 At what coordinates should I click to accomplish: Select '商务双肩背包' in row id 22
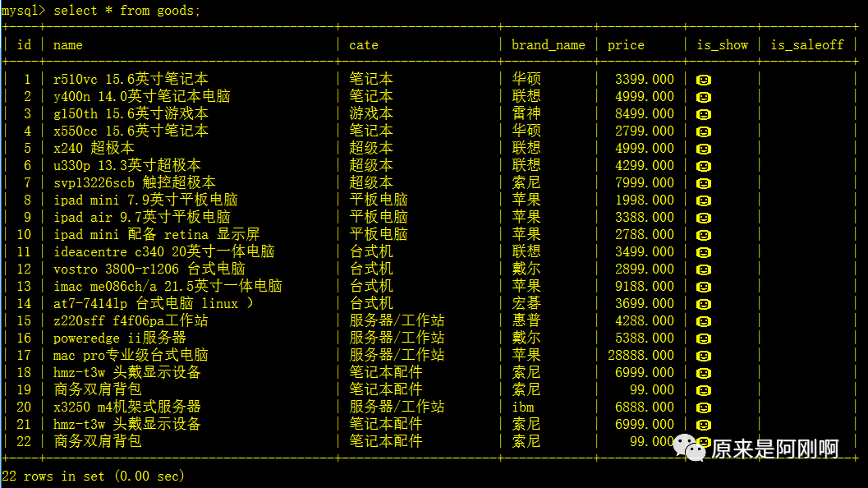pyautogui.click(x=98, y=441)
